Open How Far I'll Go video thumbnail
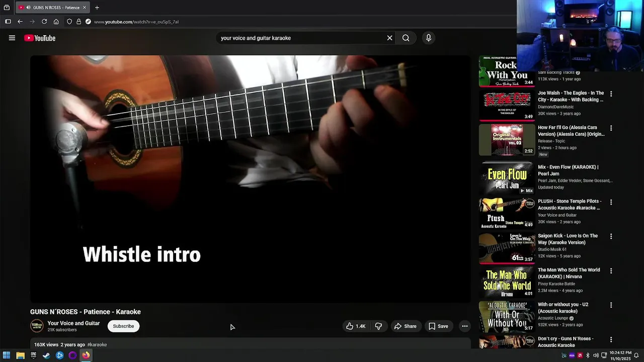Screen dimensions: 644x362 pos(507,140)
